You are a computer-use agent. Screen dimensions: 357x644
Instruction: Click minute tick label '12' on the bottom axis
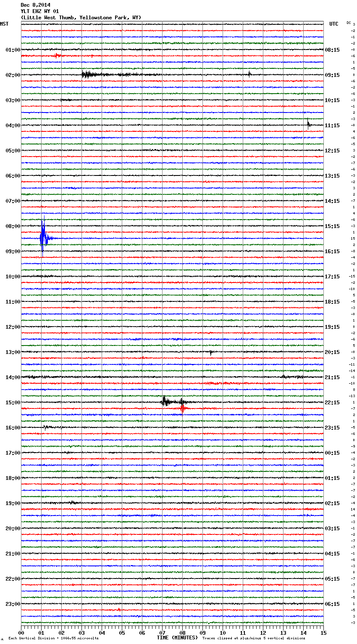click(x=263, y=633)
